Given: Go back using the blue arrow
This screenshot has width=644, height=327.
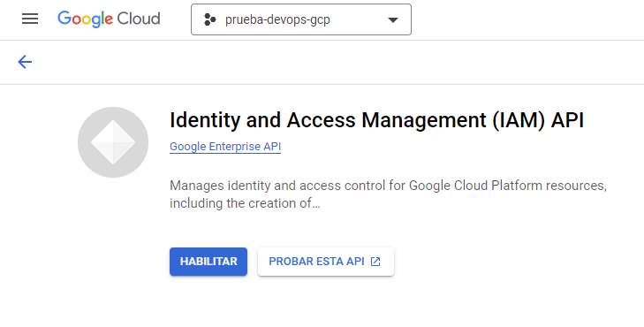Looking at the screenshot, I should coord(25,62).
